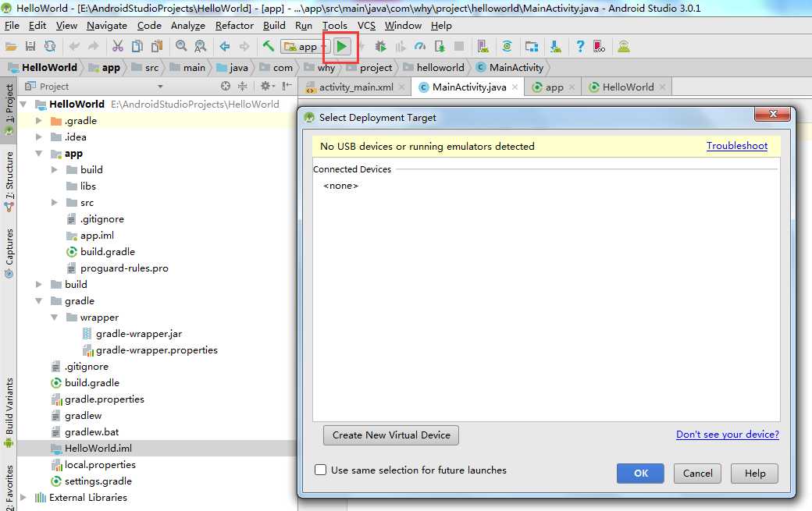Viewport: 812px width, 511px height.
Task: Collapse HelloWorld root tree node
Action: tap(23, 105)
